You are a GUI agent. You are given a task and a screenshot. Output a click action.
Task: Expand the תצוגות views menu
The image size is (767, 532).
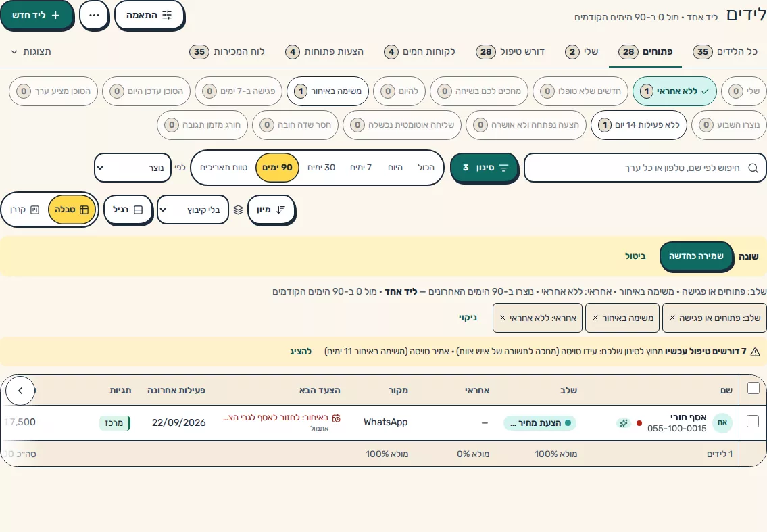pos(30,51)
